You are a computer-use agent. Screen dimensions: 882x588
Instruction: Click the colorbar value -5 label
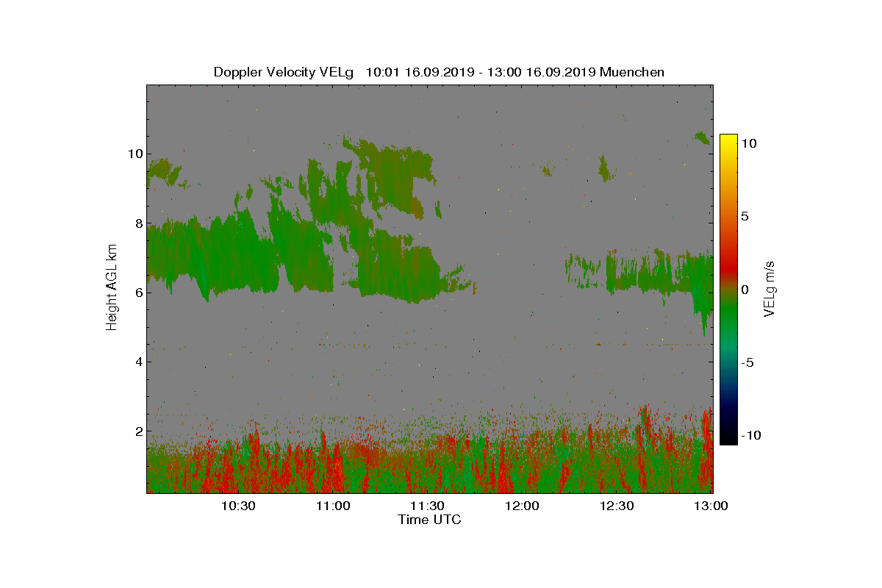tap(747, 362)
